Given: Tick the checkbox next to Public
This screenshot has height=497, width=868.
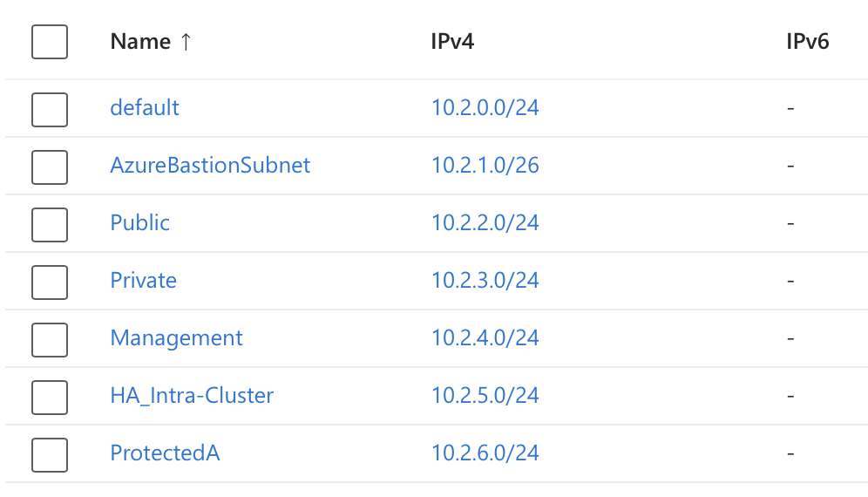Looking at the screenshot, I should (x=50, y=225).
